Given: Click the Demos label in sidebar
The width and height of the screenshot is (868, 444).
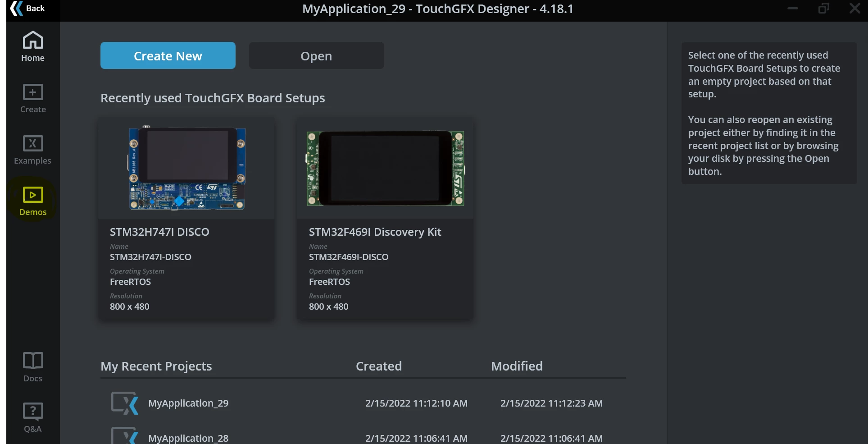Looking at the screenshot, I should 33,212.
